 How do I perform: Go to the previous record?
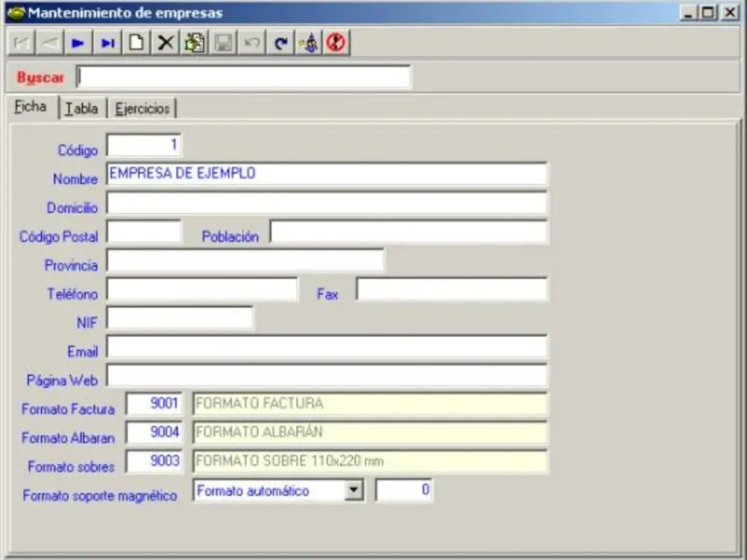49,43
